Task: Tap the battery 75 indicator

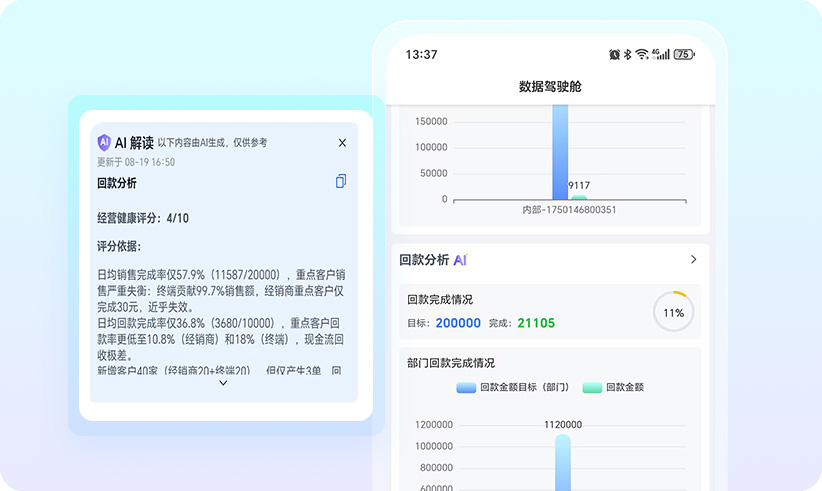Action: (684, 54)
